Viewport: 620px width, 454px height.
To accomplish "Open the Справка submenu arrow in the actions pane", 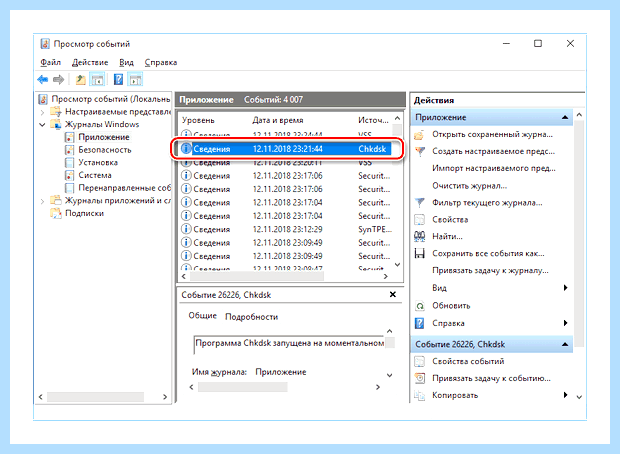I will pyautogui.click(x=565, y=323).
